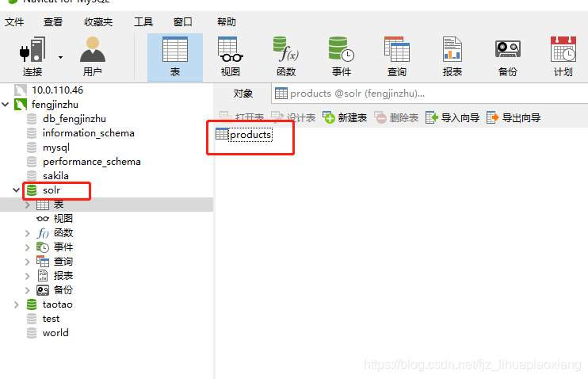The width and height of the screenshot is (588, 379).
Task: Select the 10.0.110.46 connection
Action: coord(57,90)
